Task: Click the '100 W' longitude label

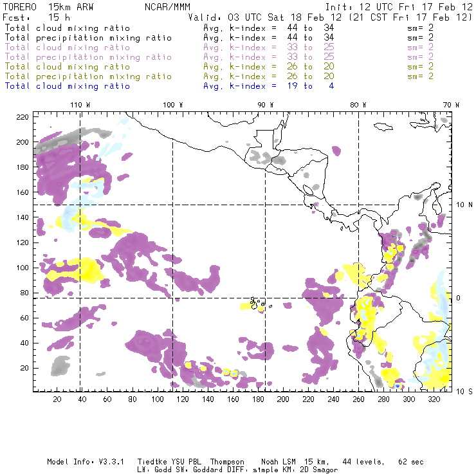Action: tap(173, 105)
